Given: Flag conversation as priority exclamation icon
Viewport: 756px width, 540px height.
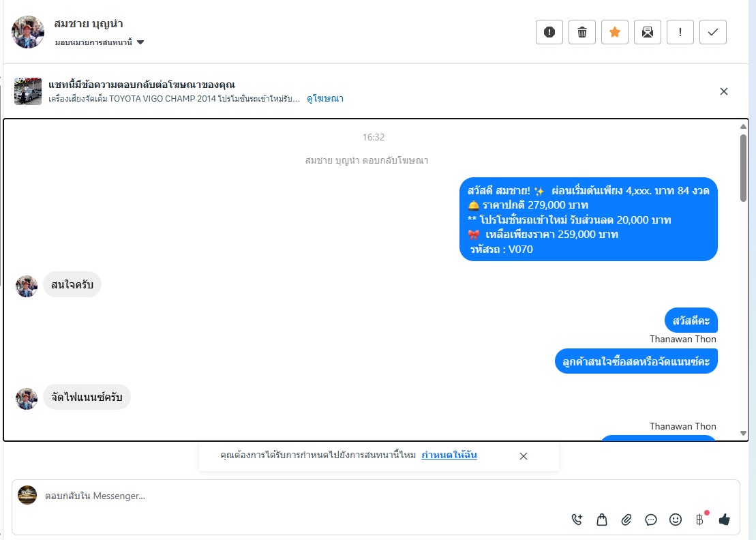Looking at the screenshot, I should (x=680, y=32).
